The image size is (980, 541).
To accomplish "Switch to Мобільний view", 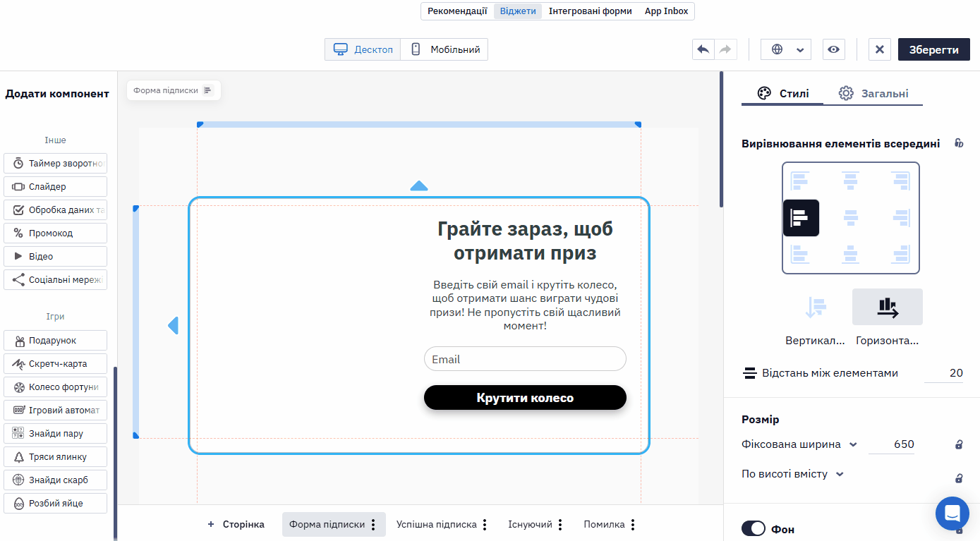I will click(444, 49).
